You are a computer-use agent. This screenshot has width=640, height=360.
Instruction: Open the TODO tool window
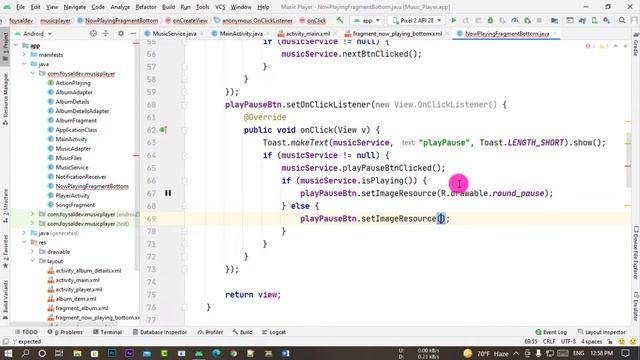(x=26, y=332)
